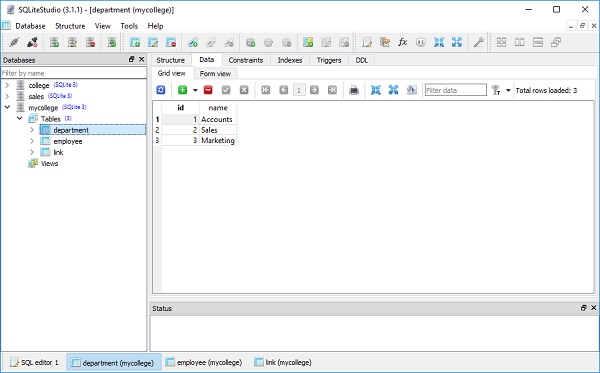Image resolution: width=600 pixels, height=373 pixels.
Task: Open the filter mode dropdown arrow
Action: 508,91
